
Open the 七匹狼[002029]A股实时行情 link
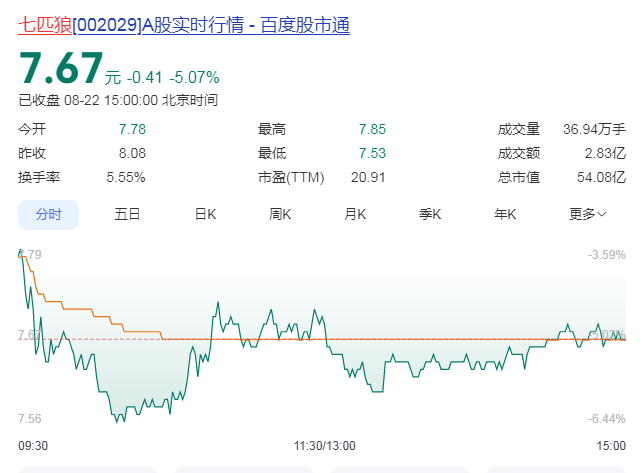coord(184,25)
